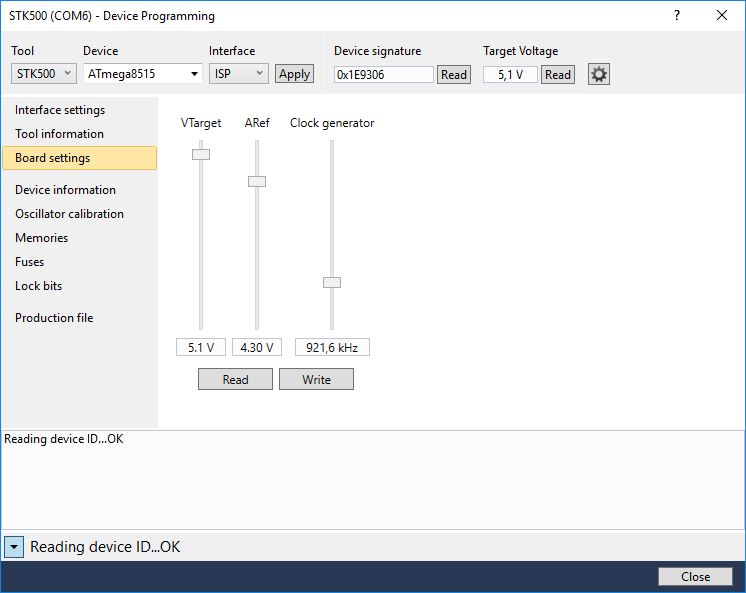Click the ARef label
This screenshot has width=746, height=593.
coord(257,123)
